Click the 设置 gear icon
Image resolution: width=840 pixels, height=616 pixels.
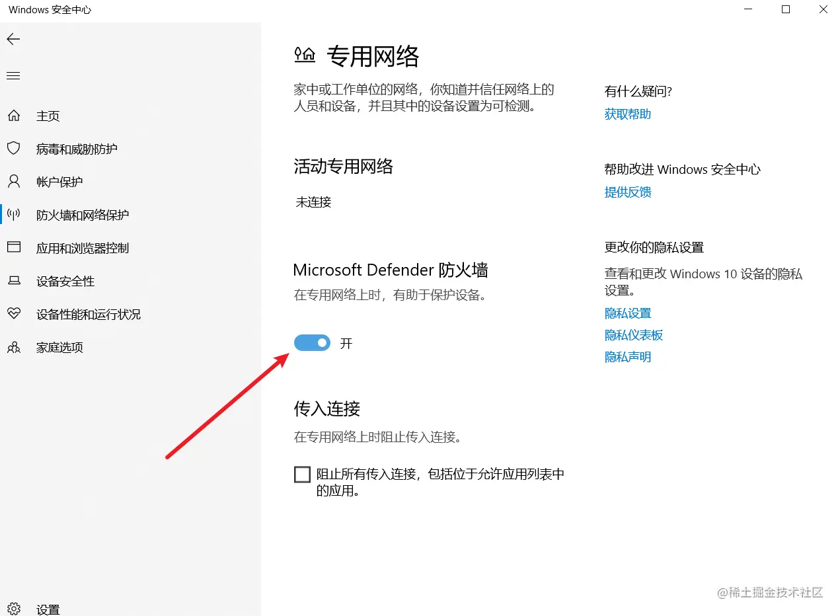coord(13,609)
